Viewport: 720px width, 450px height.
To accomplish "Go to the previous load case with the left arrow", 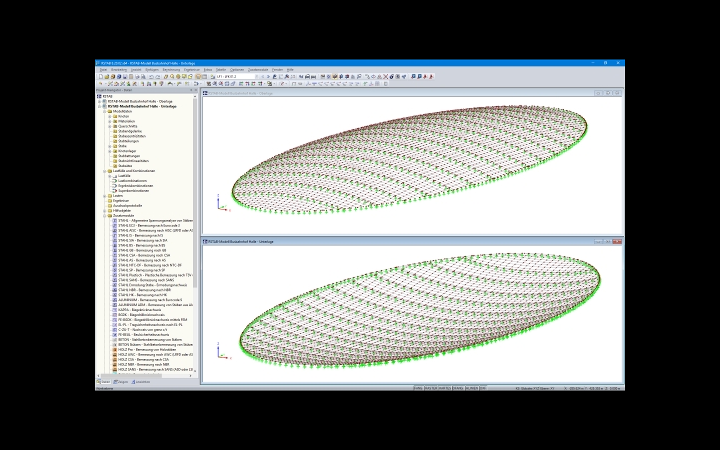I will 262,77.
